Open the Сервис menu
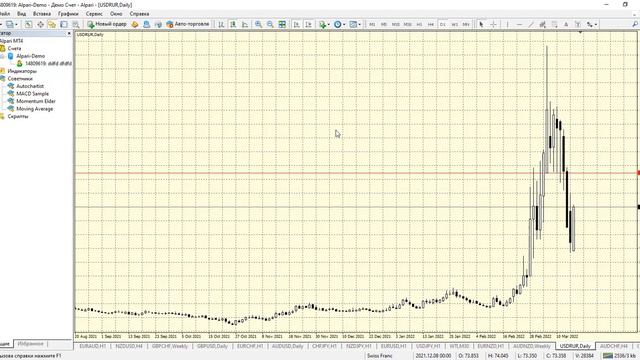640x360 pixels. pos(94,14)
